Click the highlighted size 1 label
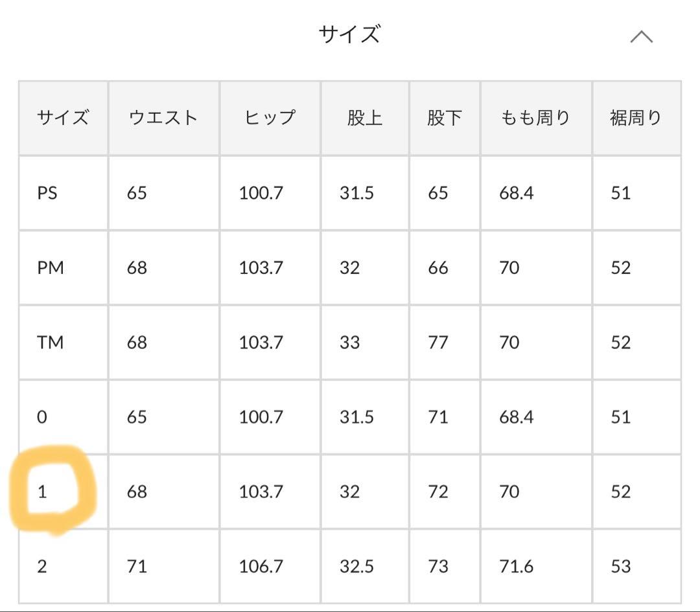Viewport: 700px width, 612px height. click(43, 492)
